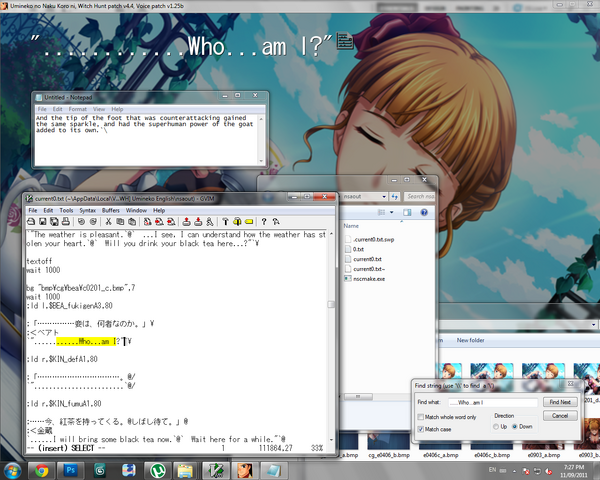Click the Cut scissors icon in GVIM
Image resolution: width=600 pixels, height=480 pixels.
tap(108, 221)
